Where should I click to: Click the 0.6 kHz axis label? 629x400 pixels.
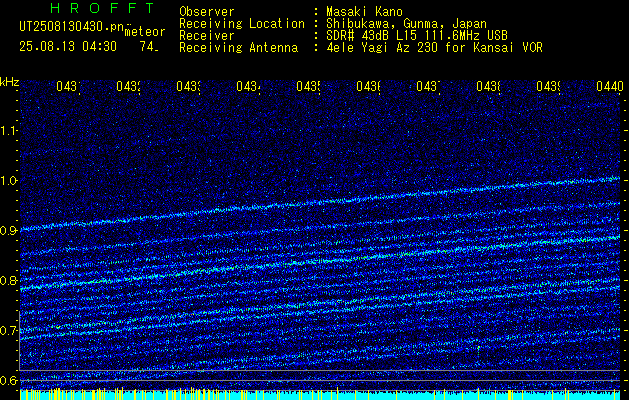(x=8, y=380)
